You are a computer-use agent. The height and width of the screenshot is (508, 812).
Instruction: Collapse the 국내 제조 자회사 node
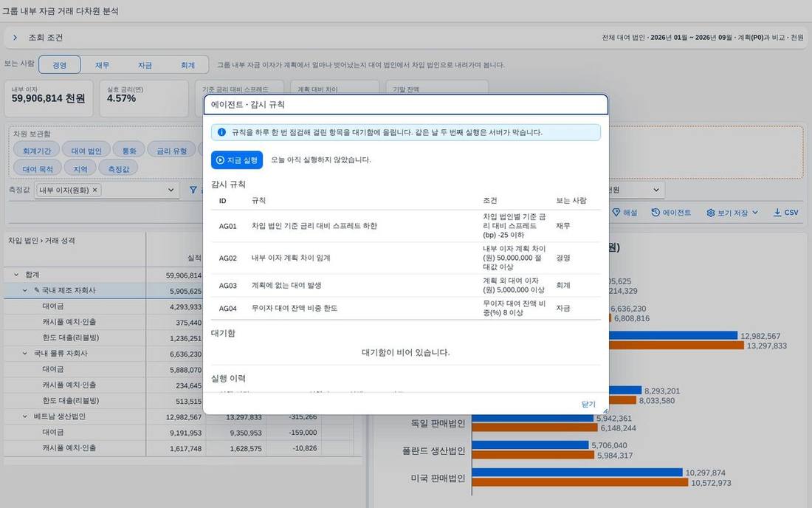pos(24,290)
